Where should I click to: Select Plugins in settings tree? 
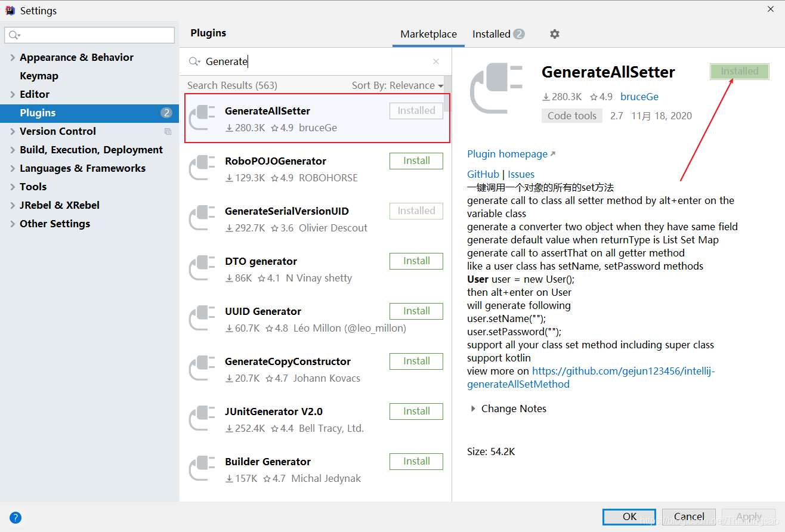89,113
